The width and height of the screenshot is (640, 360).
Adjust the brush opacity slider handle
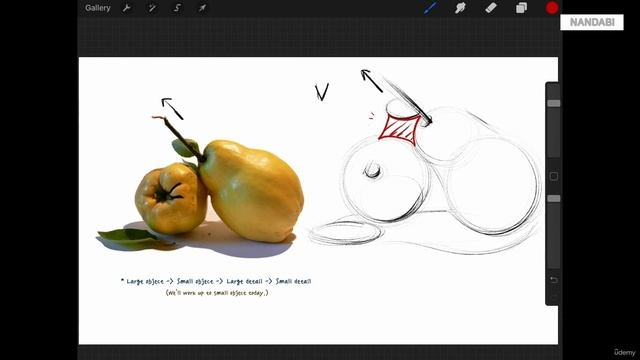[553, 198]
